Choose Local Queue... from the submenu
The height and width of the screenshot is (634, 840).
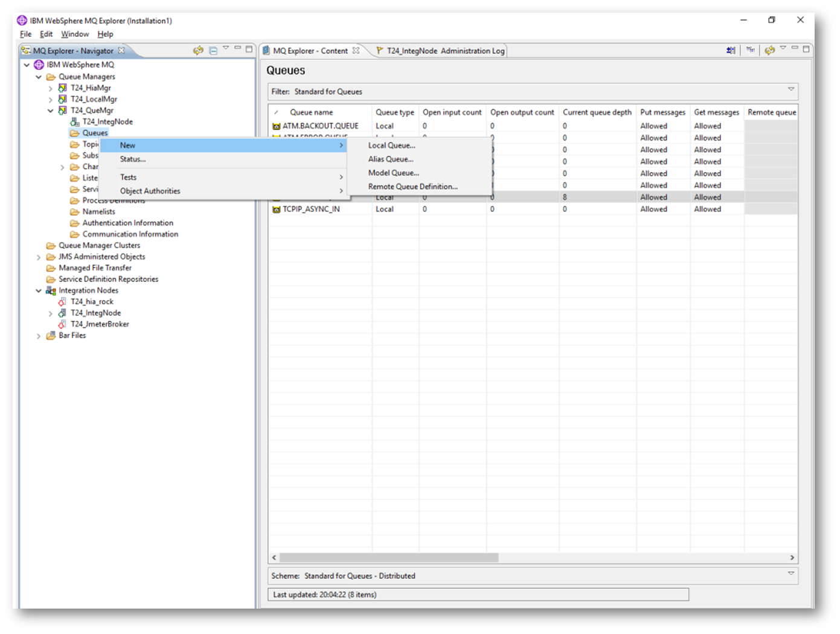(391, 146)
